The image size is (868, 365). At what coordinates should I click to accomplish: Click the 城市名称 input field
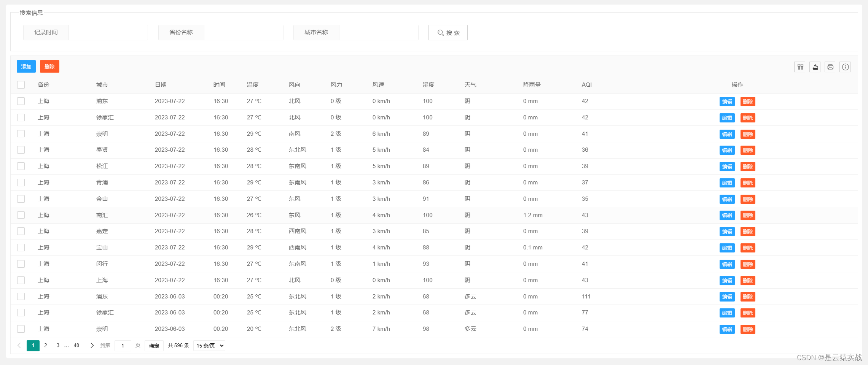379,33
